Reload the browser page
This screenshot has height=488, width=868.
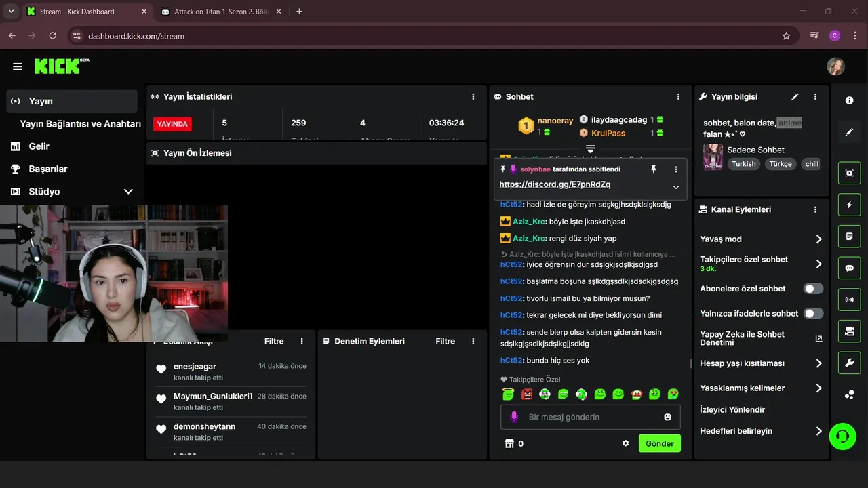click(53, 36)
